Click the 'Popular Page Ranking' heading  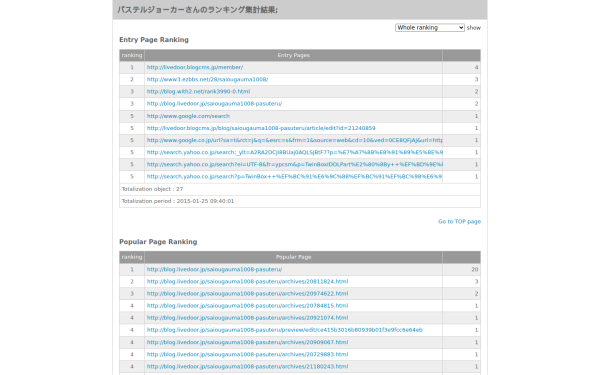tap(158, 242)
